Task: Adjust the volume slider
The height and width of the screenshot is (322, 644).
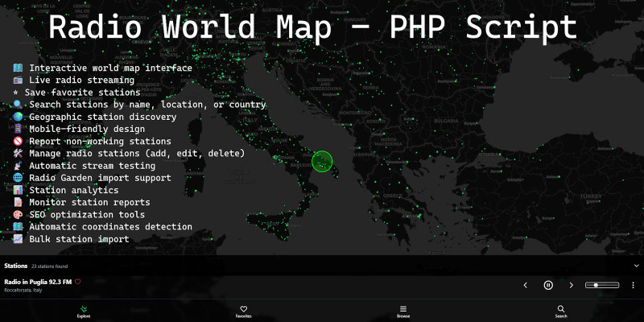Action: coord(602,285)
